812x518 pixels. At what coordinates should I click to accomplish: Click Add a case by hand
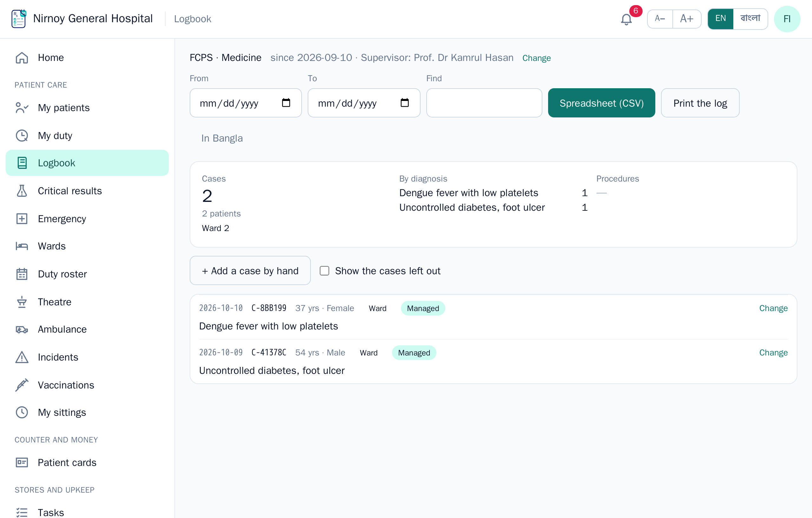point(250,271)
